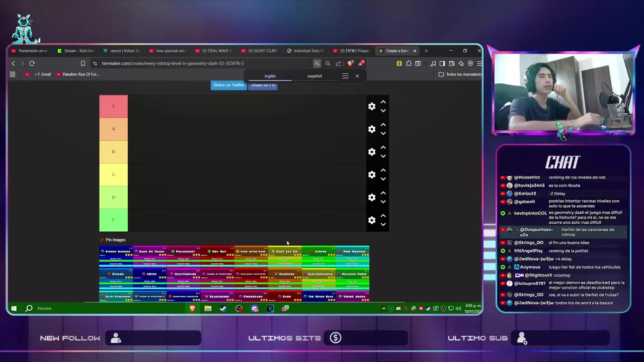Open settings gear for the C tier row

click(371, 174)
